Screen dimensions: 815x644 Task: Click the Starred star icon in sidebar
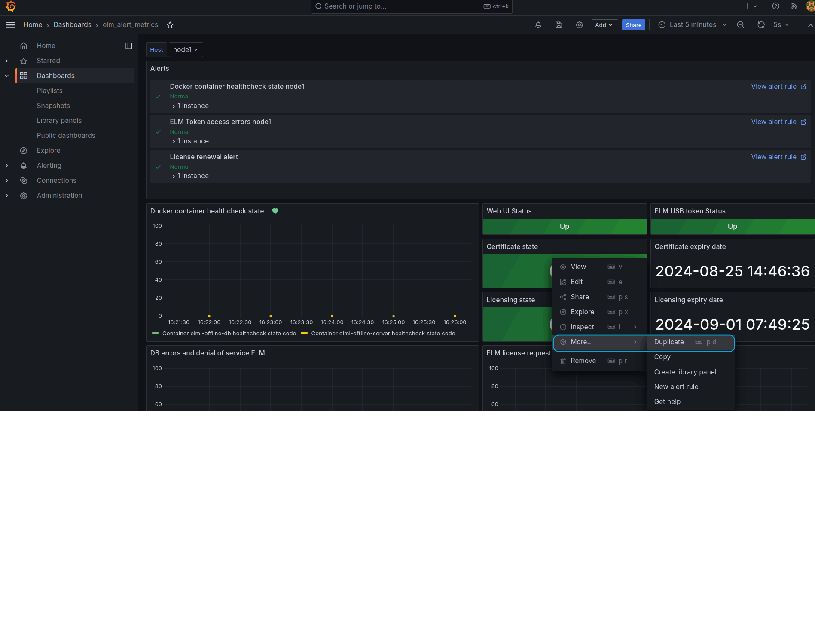point(24,61)
